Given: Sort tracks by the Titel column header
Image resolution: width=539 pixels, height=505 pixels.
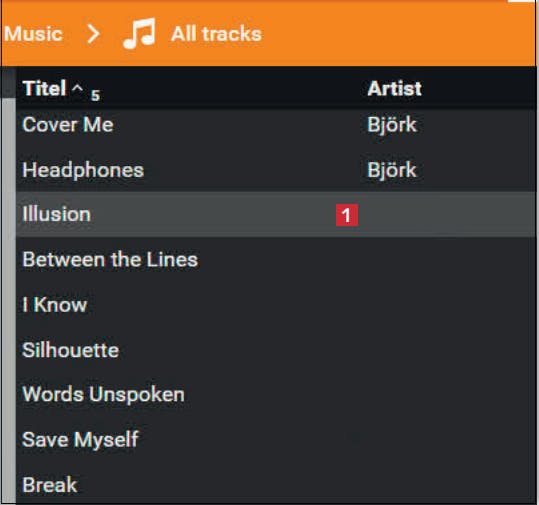Looking at the screenshot, I should pos(44,88).
